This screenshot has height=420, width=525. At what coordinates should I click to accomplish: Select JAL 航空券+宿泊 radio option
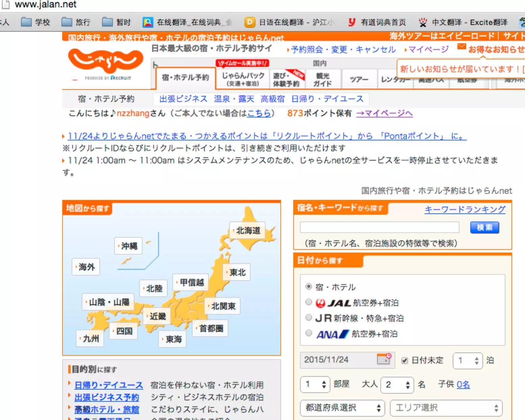point(308,302)
